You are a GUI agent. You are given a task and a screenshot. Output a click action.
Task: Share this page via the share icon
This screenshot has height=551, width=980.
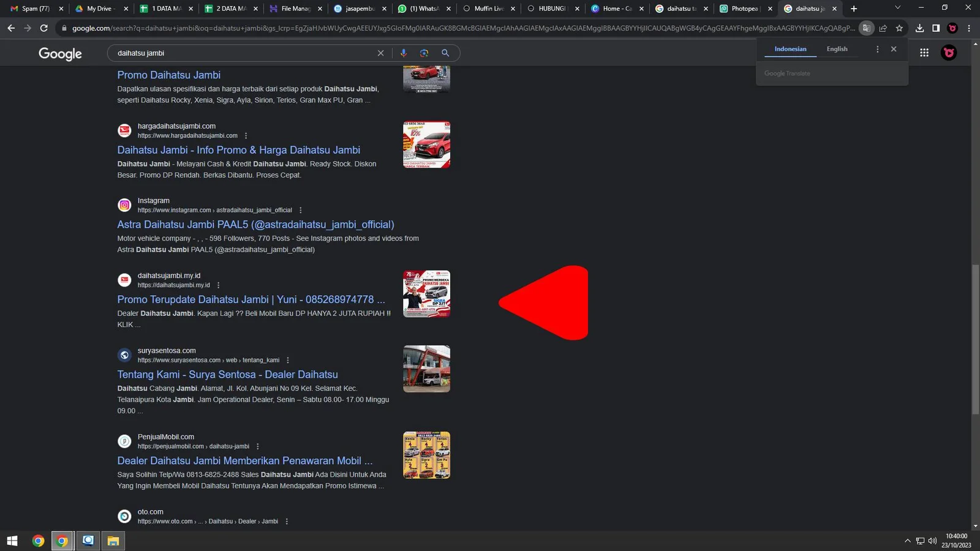(883, 28)
